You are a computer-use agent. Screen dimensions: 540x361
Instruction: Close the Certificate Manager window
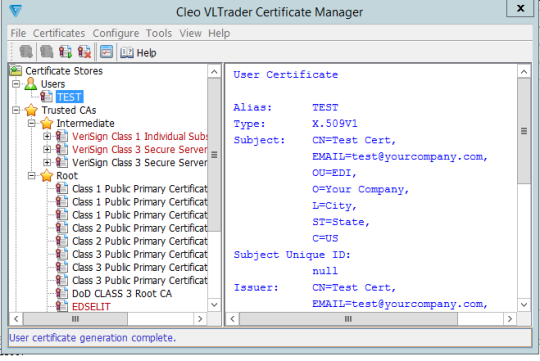pos(520,8)
